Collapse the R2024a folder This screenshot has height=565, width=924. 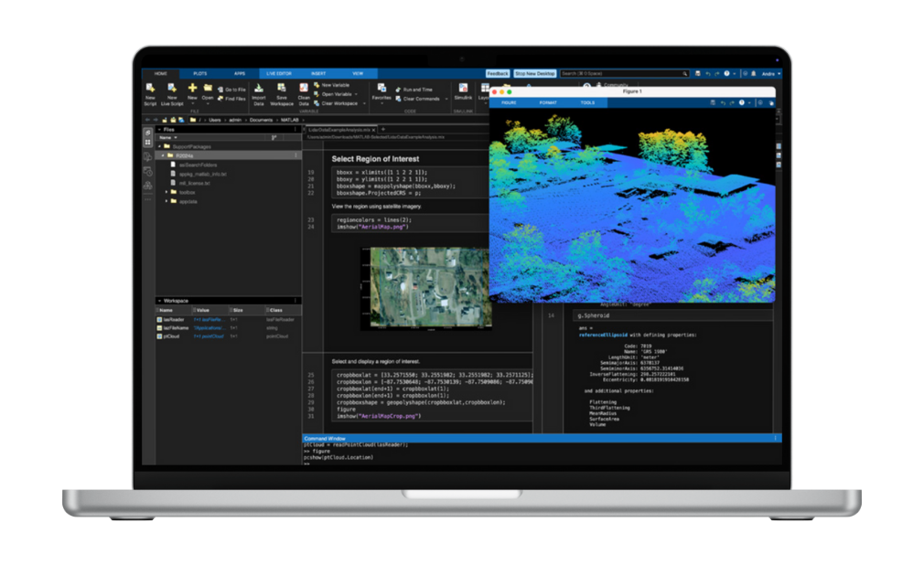163,155
